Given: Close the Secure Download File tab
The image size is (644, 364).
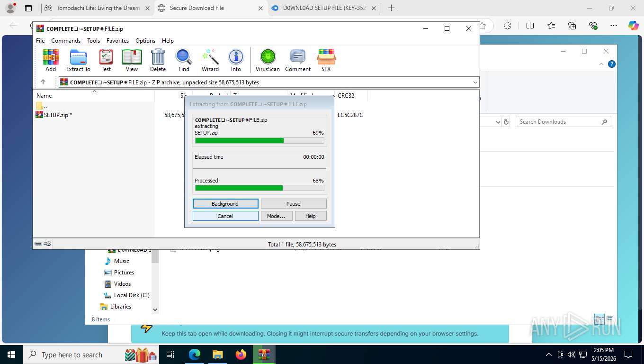Looking at the screenshot, I should 260,8.
